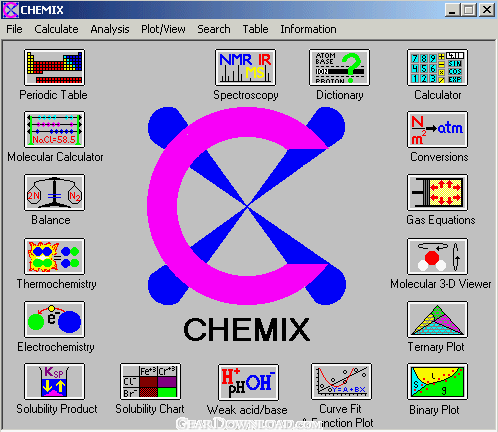This screenshot has width=498, height=432.
Task: Click the Electrochemistry electron transfer icon
Action: (x=54, y=319)
